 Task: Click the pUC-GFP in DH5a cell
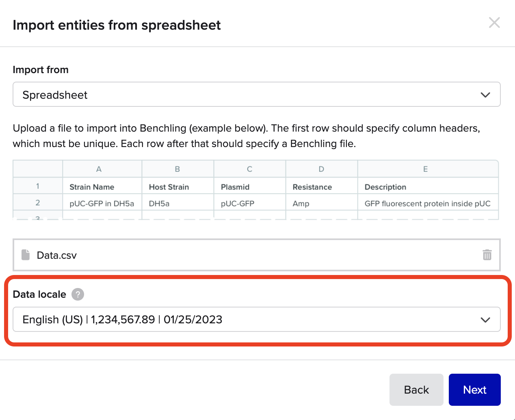tap(102, 203)
